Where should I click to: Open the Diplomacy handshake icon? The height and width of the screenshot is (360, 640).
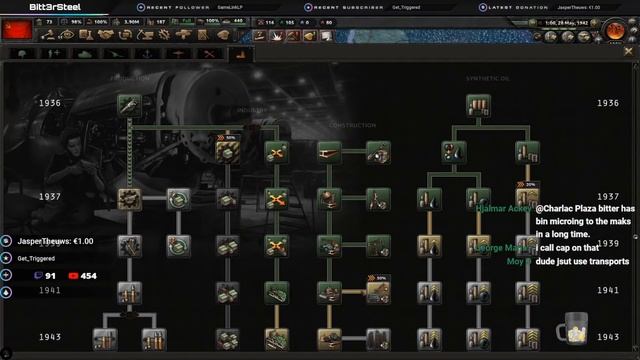click(x=106, y=36)
